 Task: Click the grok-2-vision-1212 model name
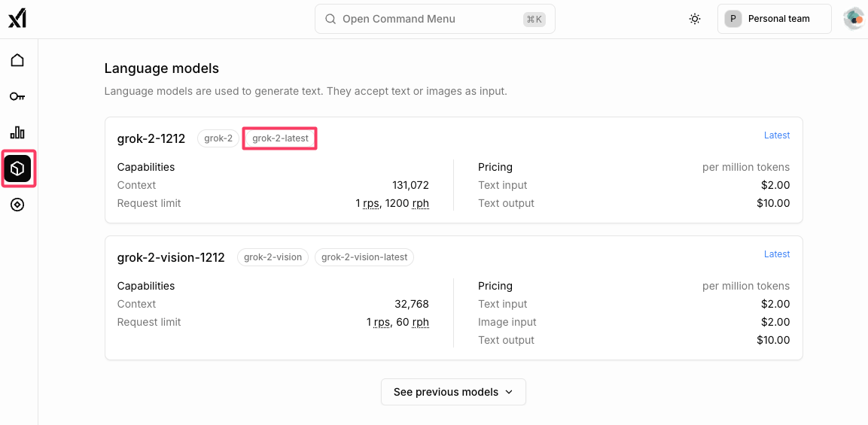[171, 257]
